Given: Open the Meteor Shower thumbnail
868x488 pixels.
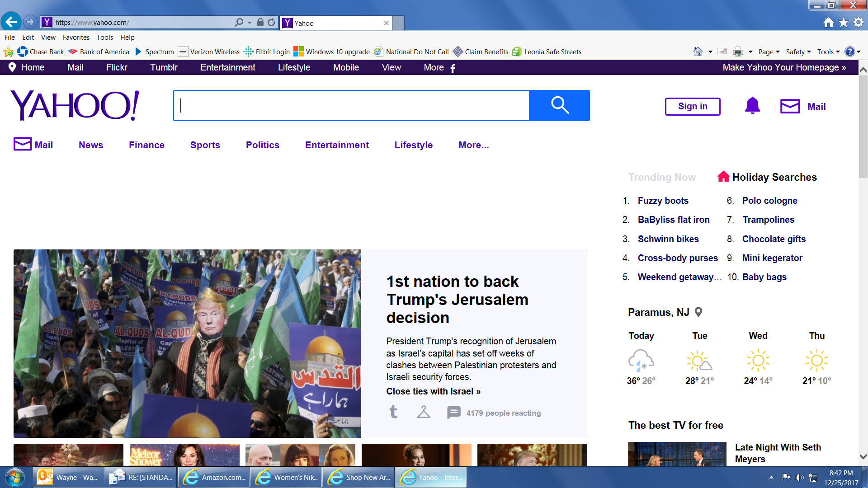Looking at the screenshot, I should (x=184, y=455).
